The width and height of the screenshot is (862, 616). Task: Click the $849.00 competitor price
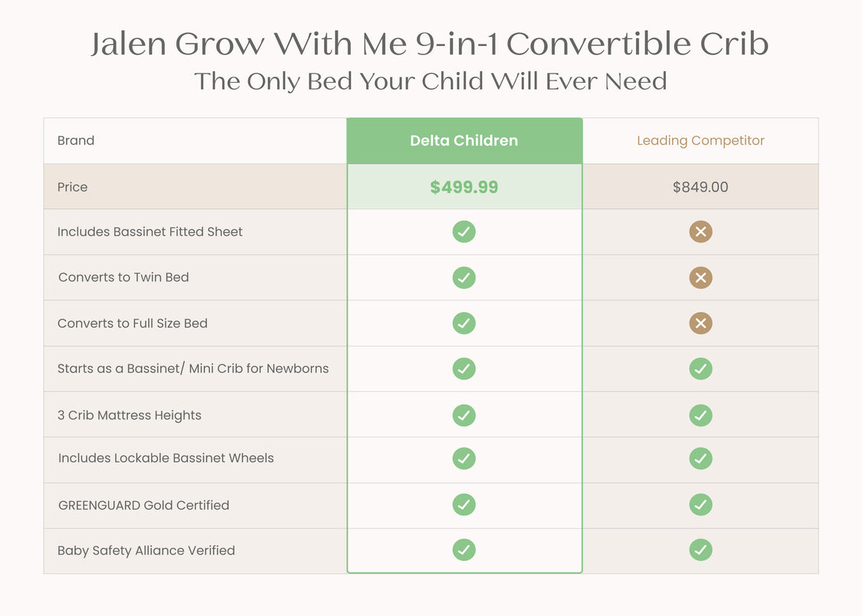click(700, 187)
